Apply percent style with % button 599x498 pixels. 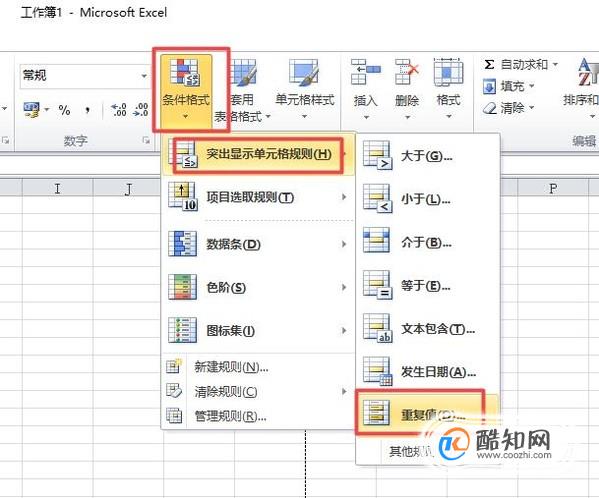click(64, 110)
